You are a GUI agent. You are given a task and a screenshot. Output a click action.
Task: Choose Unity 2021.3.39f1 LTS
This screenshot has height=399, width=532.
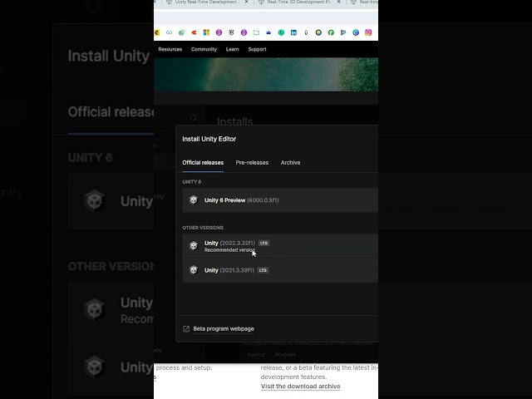pos(280,270)
